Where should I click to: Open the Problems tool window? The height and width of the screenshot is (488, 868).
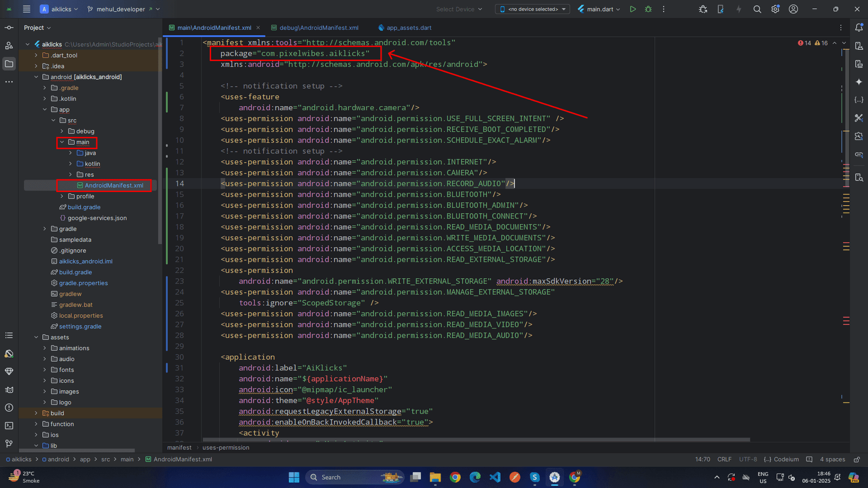tap(9, 408)
